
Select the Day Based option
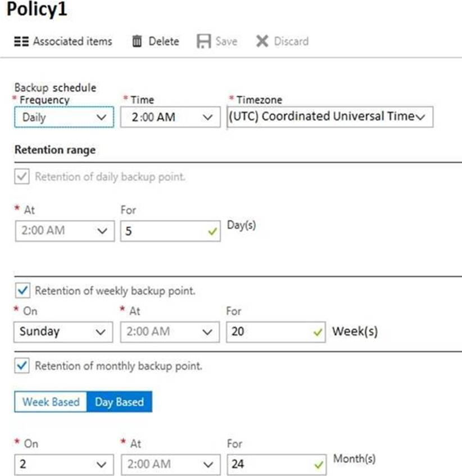pos(119,402)
